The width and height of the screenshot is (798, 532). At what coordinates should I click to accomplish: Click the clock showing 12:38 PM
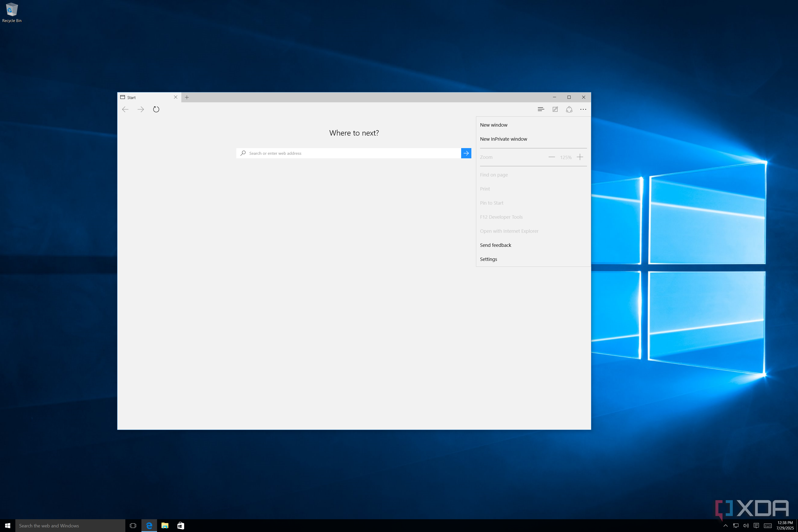pos(785,526)
